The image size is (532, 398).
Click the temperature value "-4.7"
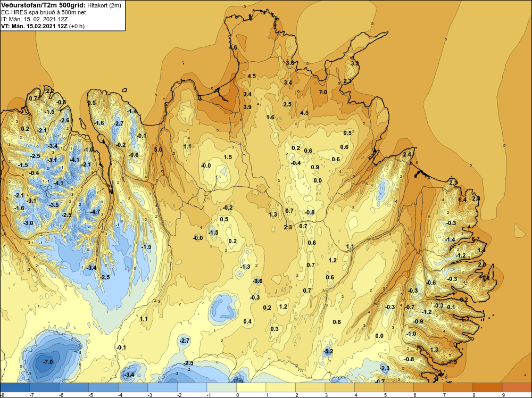(x=95, y=212)
